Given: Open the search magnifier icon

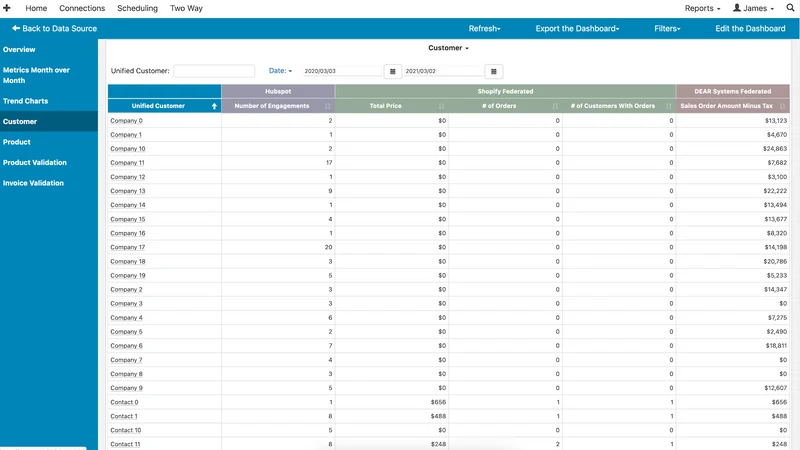Looking at the screenshot, I should 790,8.
